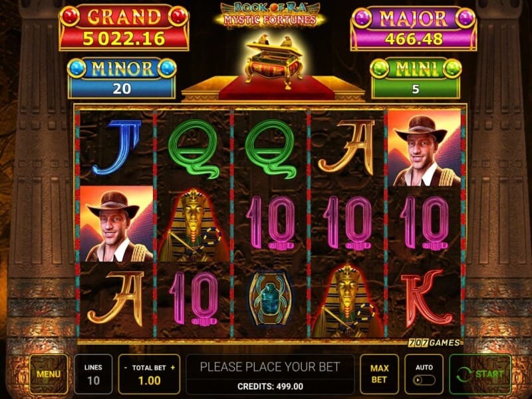This screenshot has width=532, height=399.
Task: Select the Minor jackpot panel
Action: 122,78
